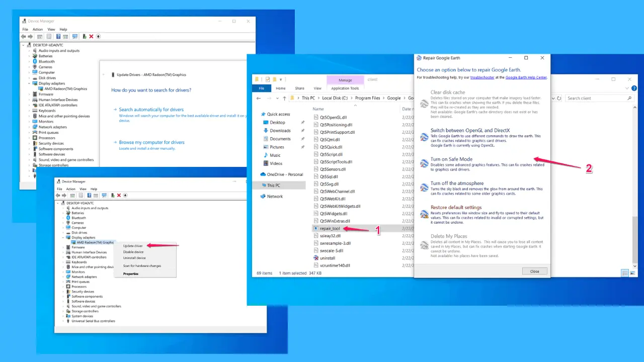Open the troubleshooter link in Repair dialog

482,77
